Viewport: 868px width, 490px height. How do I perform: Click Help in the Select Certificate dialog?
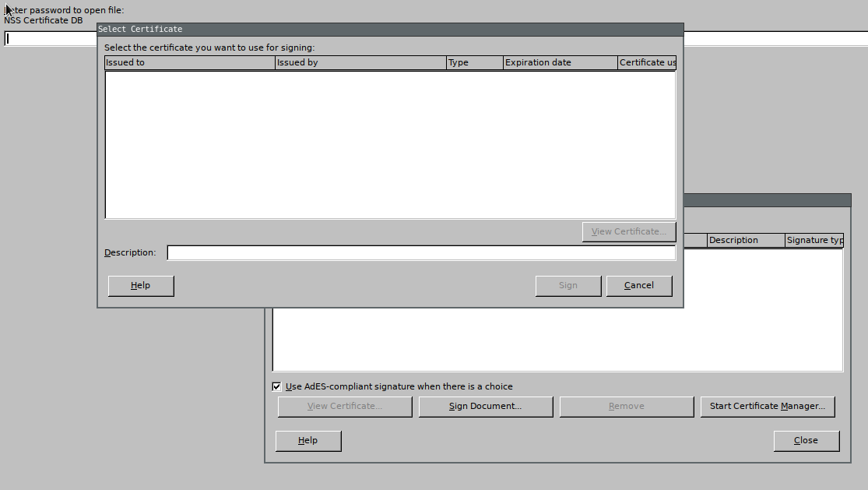(x=140, y=285)
